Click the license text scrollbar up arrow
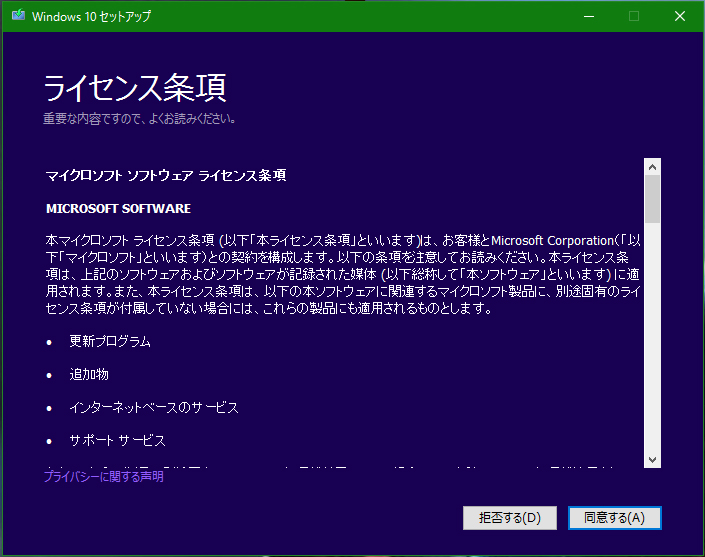The image size is (705, 557). point(652,167)
